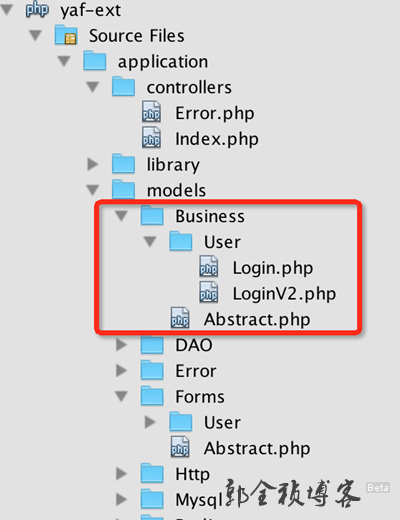Click the yaf-ext PHP project icon
The height and width of the screenshot is (520, 400).
coord(37,10)
